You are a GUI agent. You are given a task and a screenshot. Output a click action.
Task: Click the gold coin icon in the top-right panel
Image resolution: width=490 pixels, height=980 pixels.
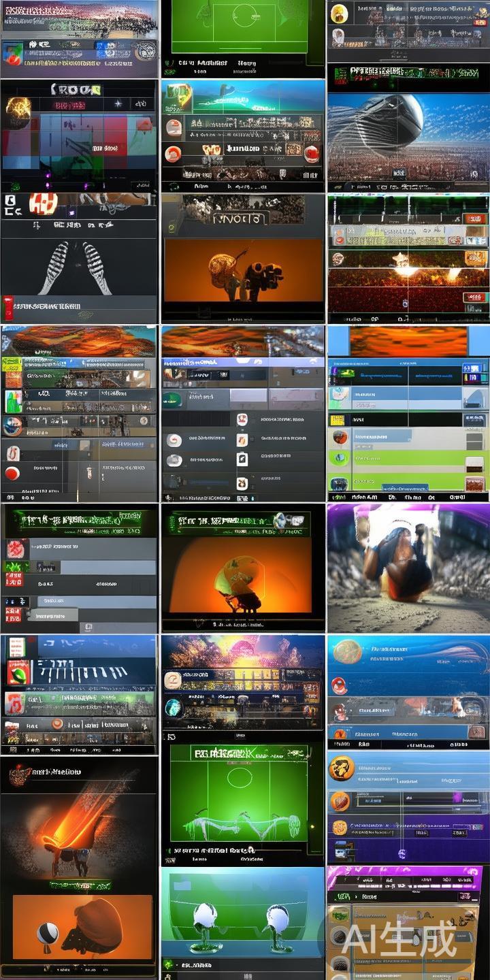[x=339, y=13]
